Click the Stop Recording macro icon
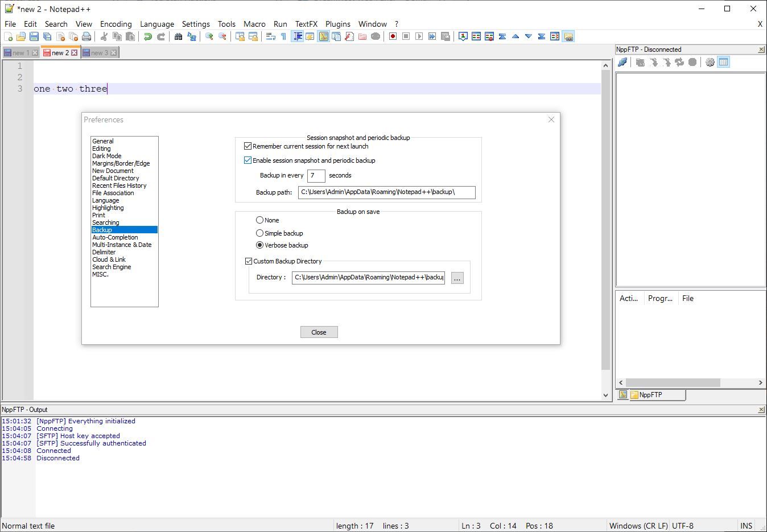767x532 pixels. point(406,36)
